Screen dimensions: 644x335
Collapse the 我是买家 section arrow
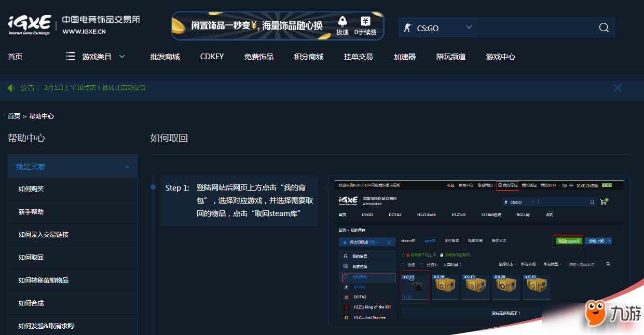point(127,167)
